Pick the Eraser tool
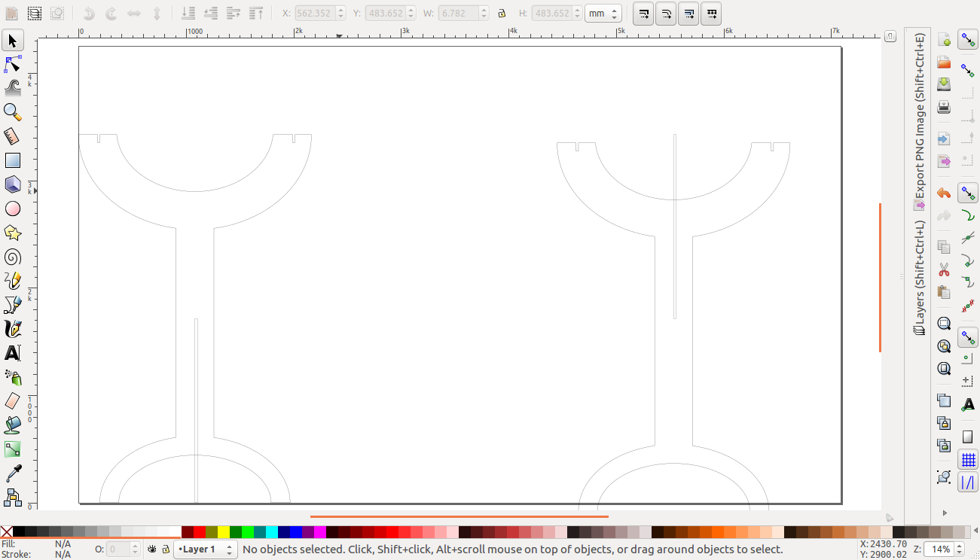The height and width of the screenshot is (560, 980). 13,401
